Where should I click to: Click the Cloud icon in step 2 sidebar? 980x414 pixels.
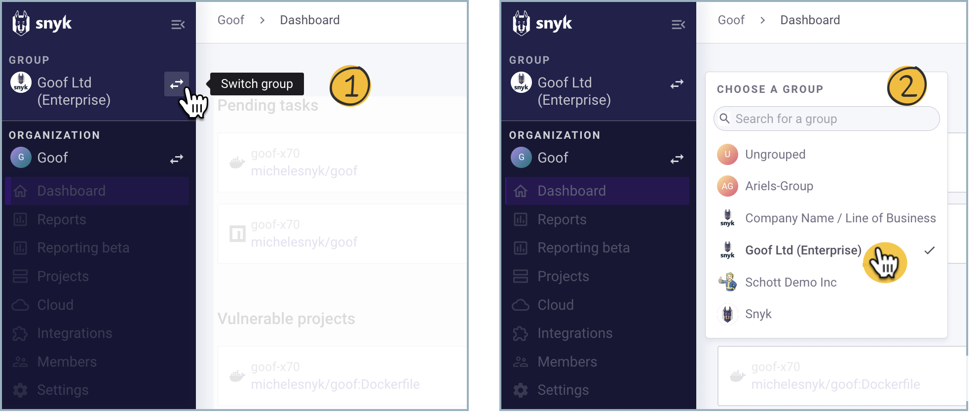(x=521, y=305)
